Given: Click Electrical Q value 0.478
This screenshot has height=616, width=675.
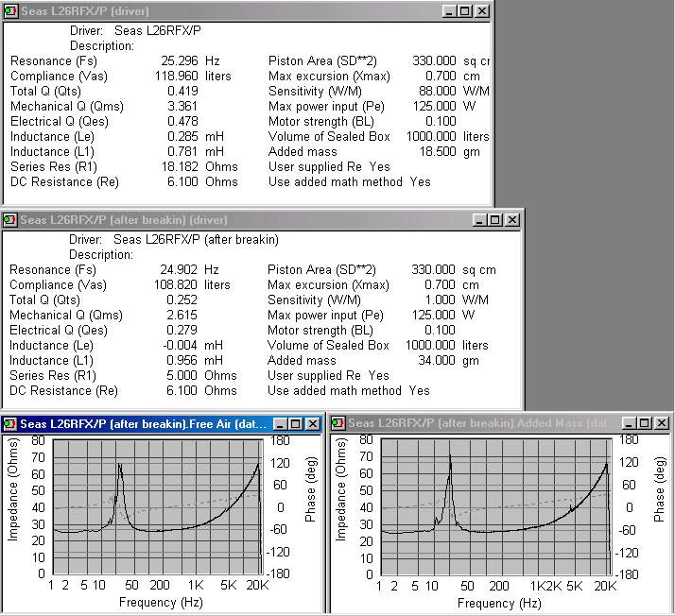Looking at the screenshot, I should (182, 121).
